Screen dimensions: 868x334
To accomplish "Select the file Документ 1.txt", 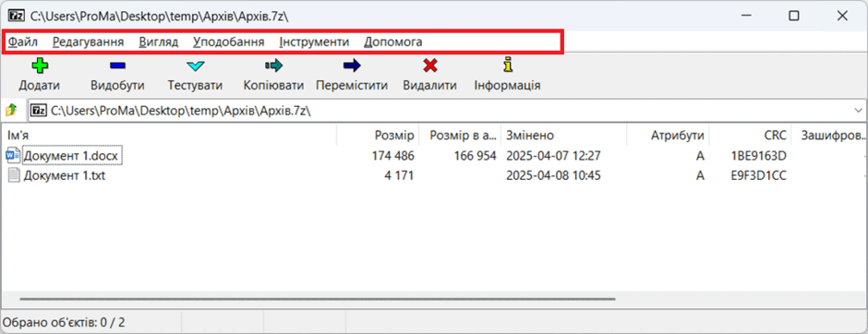I will point(65,176).
